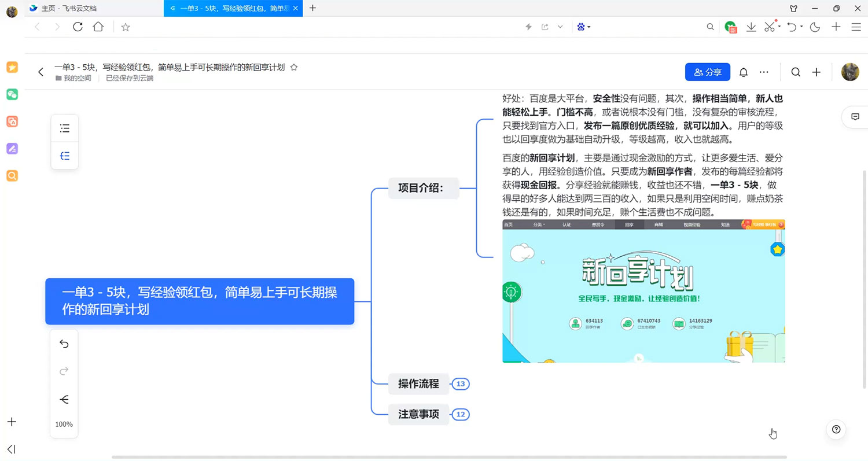Click the download icon in the browser toolbar
Viewport: 868px width, 461px height.
751,27
